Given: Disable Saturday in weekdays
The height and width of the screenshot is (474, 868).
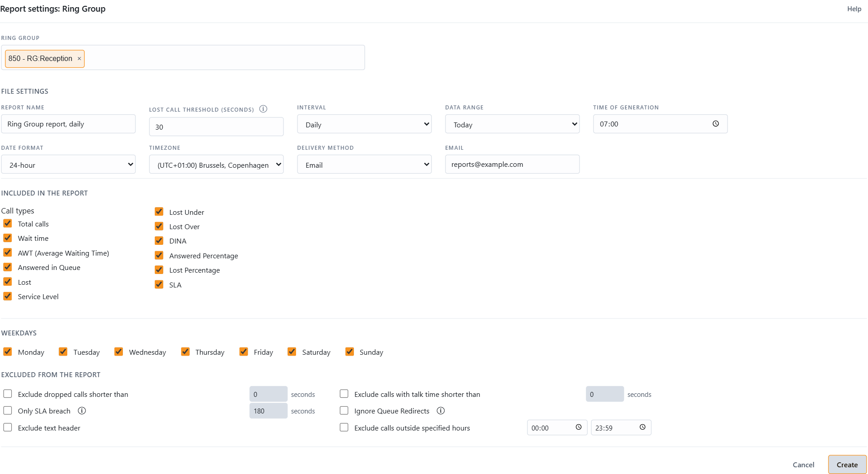Looking at the screenshot, I should coord(292,352).
